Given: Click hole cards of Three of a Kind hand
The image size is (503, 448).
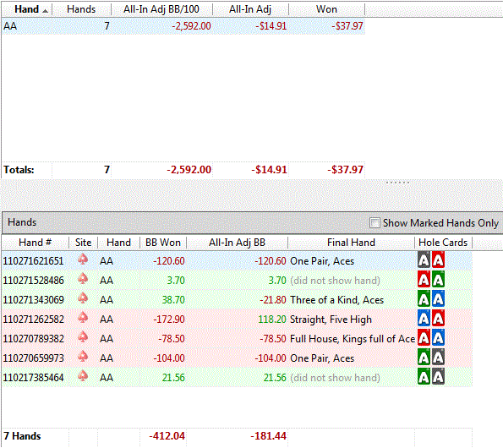Looking at the screenshot, I should coord(431,299).
